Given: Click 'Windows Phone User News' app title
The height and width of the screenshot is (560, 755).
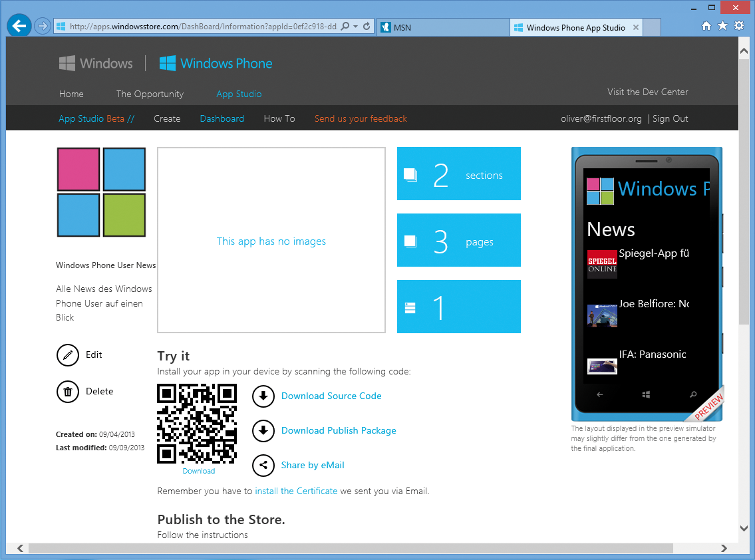Looking at the screenshot, I should [x=106, y=265].
